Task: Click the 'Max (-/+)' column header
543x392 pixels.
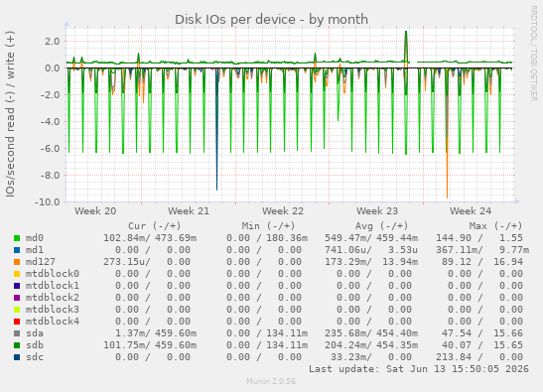Action: click(x=495, y=226)
